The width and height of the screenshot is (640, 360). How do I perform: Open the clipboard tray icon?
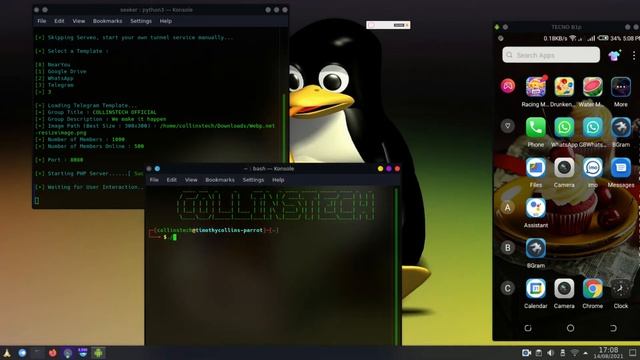click(x=538, y=353)
